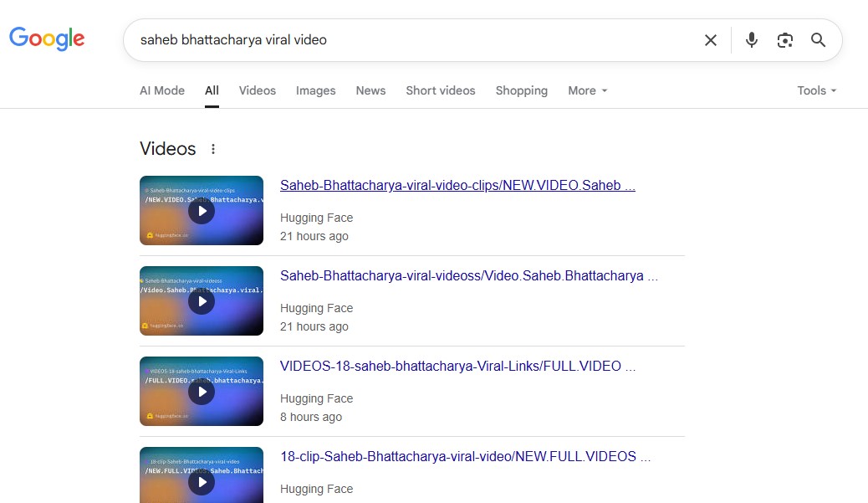Screen dimensions: 868x503
Task: Start voice search with microphone icon
Action: click(751, 40)
